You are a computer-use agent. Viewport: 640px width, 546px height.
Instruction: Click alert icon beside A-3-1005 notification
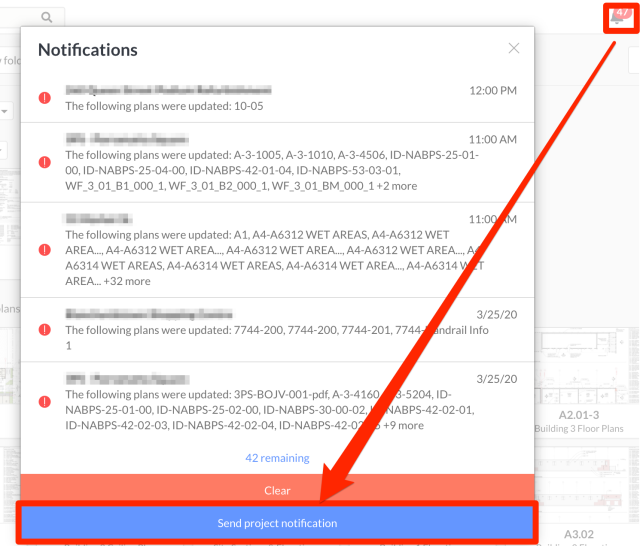[x=45, y=162]
